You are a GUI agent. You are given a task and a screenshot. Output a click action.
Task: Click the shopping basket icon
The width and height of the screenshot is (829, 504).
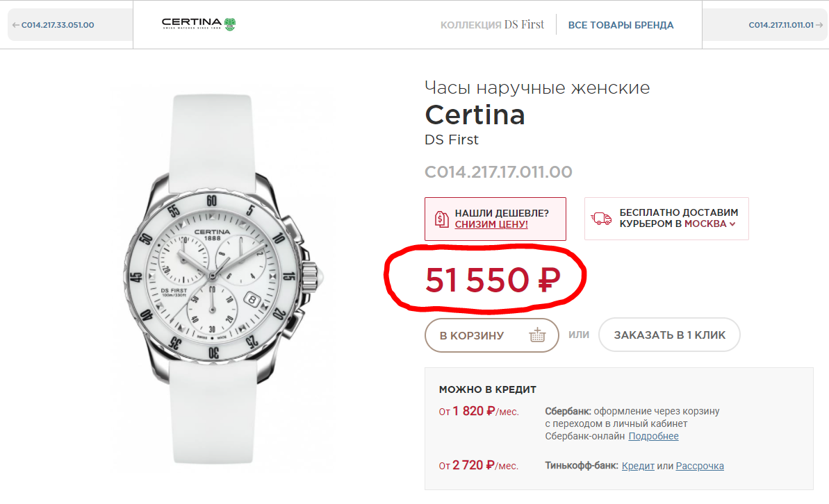click(538, 335)
